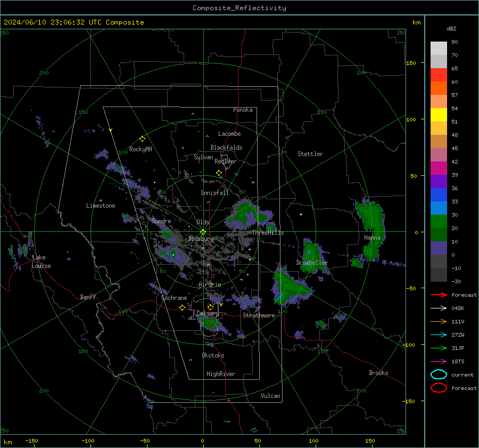Click the Blackfalds label
The height and width of the screenshot is (448, 479).
coord(226,148)
